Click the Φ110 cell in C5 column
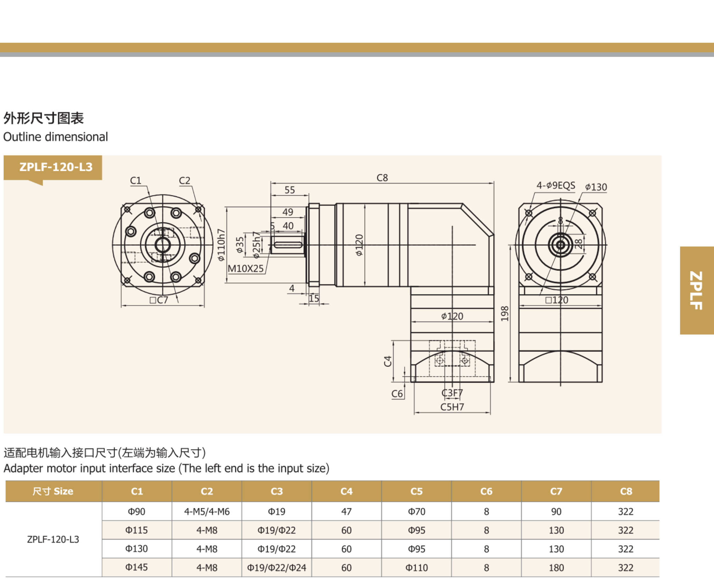 coord(416,567)
